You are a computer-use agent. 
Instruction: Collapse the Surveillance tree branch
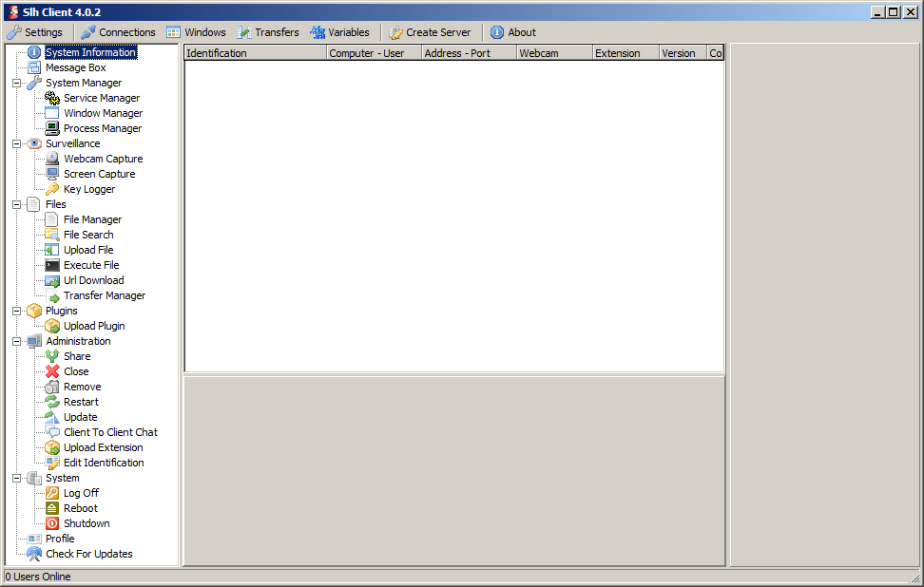coord(16,143)
